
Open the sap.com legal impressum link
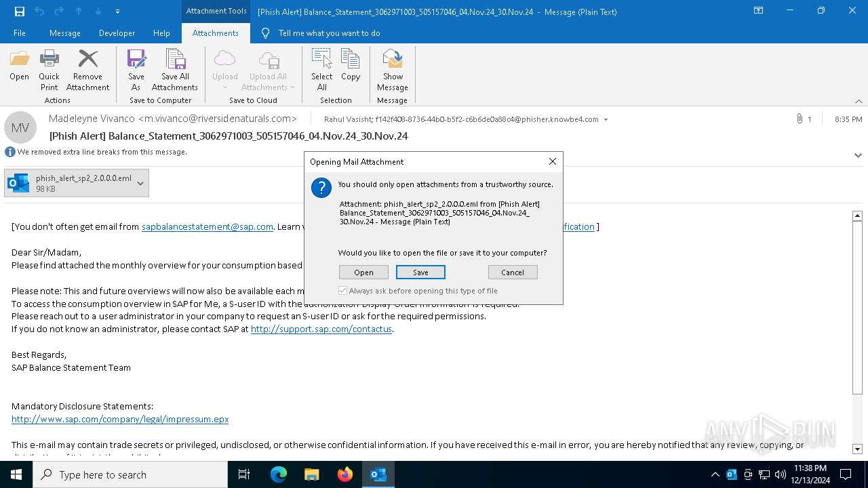pyautogui.click(x=120, y=420)
